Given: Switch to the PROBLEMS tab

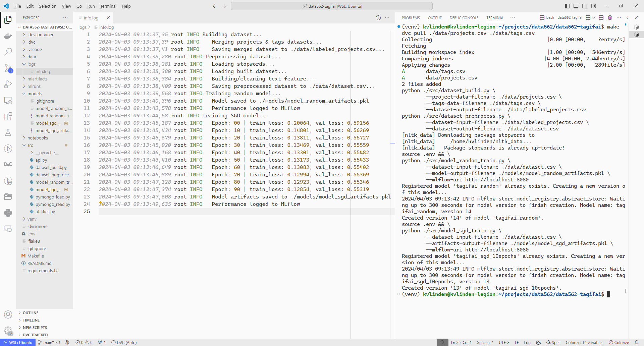Looking at the screenshot, I should pyautogui.click(x=411, y=18).
